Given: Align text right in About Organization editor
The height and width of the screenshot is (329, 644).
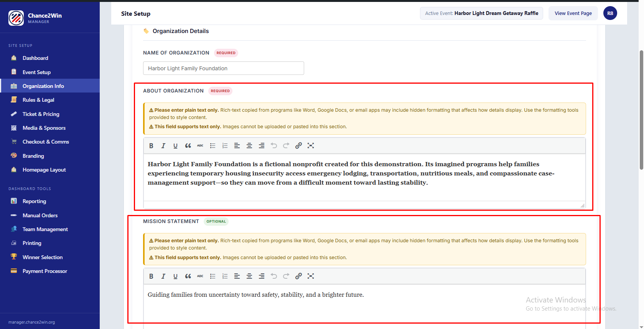Looking at the screenshot, I should coord(262,145).
